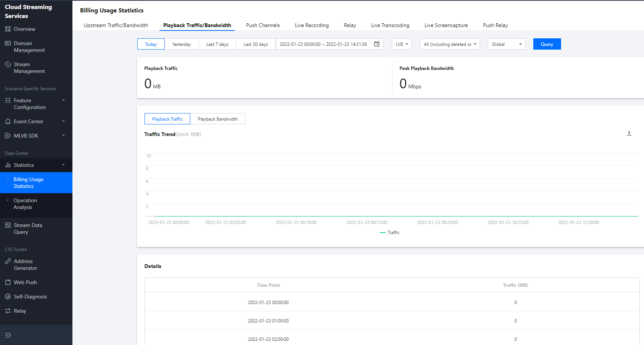Viewport: 644px width, 345px height.
Task: Switch to the Live Transcoding tab
Action: tap(390, 25)
